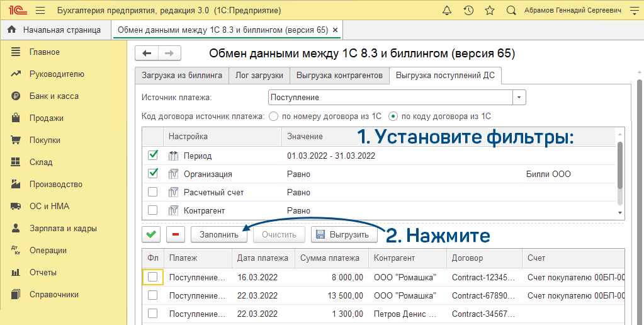644x325 pixels.
Task: Select Выгрузка поступлений ДС tab
Action: (445, 76)
